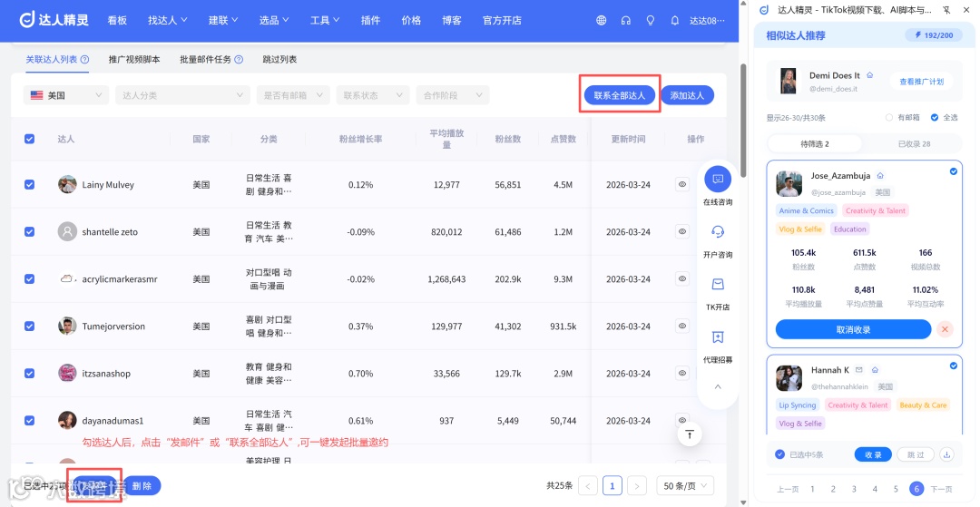Click the home icon next to Demi Does It
This screenshot has width=980, height=507.
pyautogui.click(x=869, y=75)
